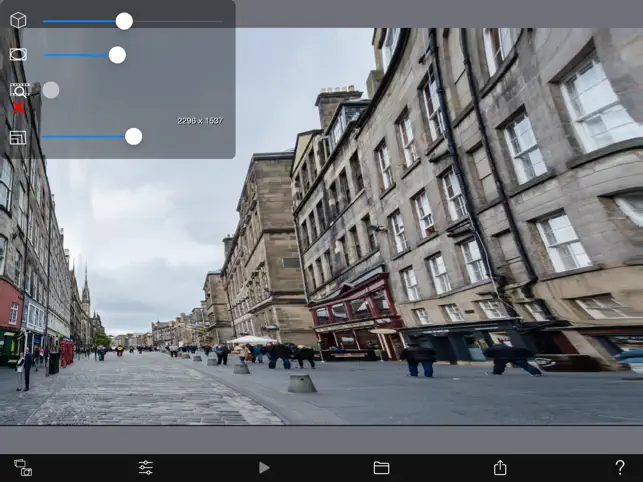Click the red X icon
This screenshot has height=482, width=643.
tap(18, 107)
